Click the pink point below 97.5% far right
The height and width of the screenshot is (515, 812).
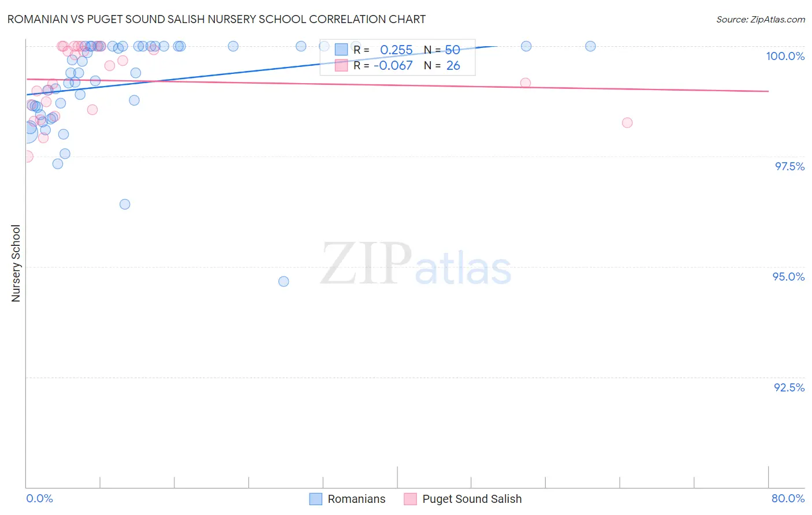[627, 123]
